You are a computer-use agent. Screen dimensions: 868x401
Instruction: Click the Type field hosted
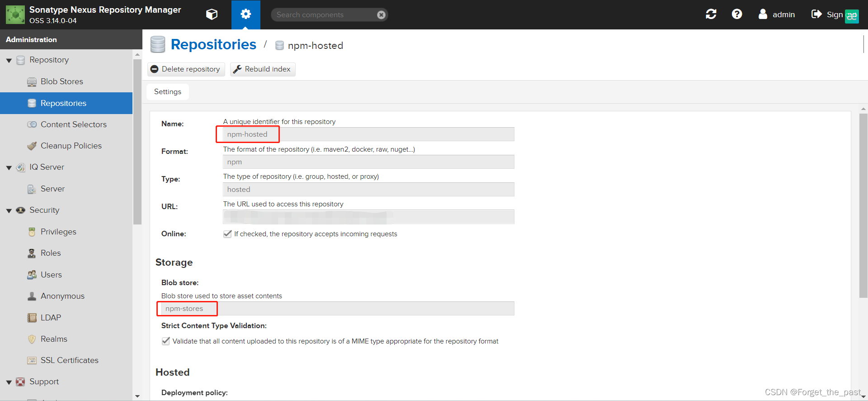click(x=368, y=190)
